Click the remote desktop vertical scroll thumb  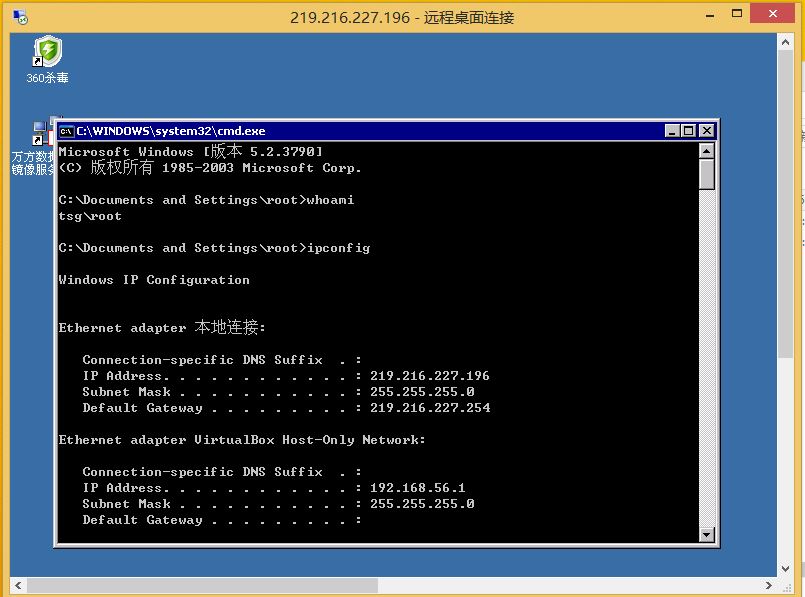click(x=785, y=203)
